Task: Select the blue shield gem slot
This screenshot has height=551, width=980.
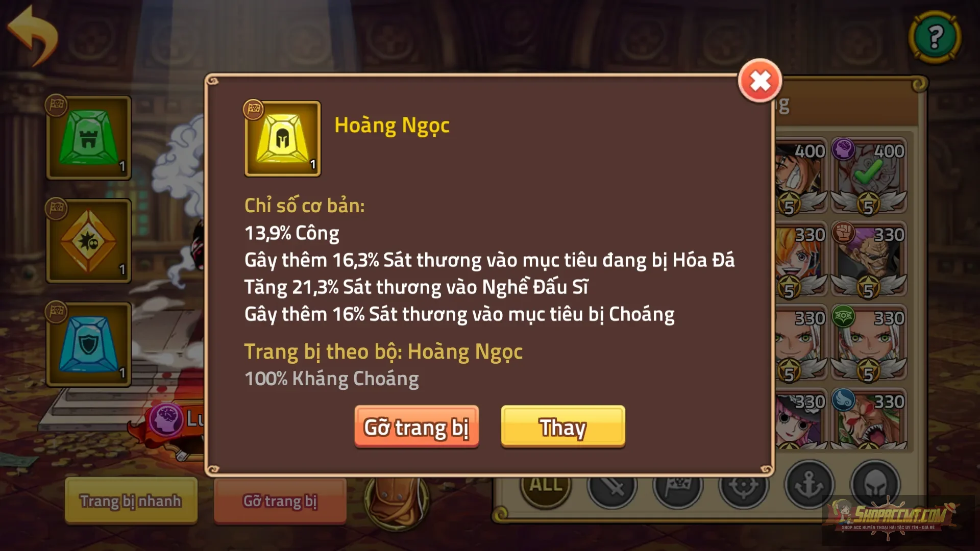Action: [89, 344]
